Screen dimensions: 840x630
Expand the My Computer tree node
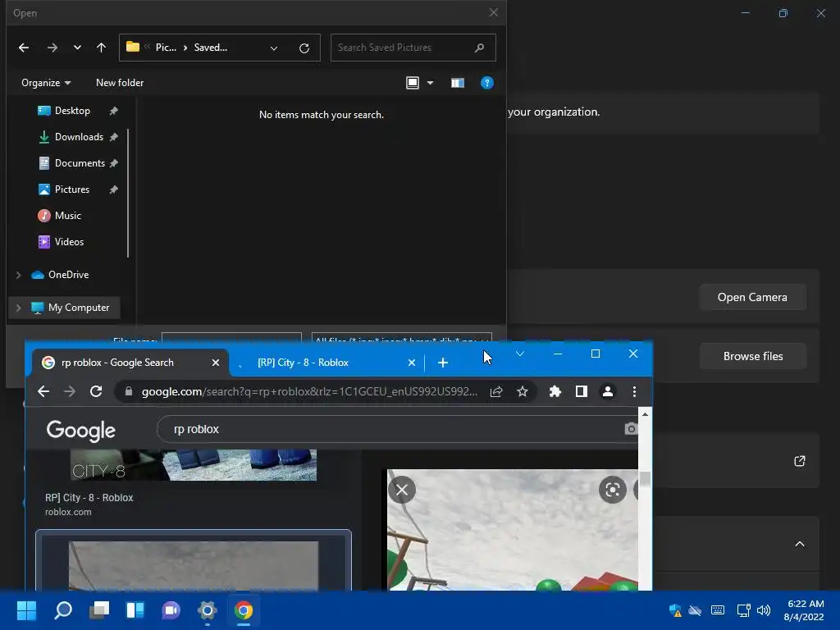tap(19, 308)
